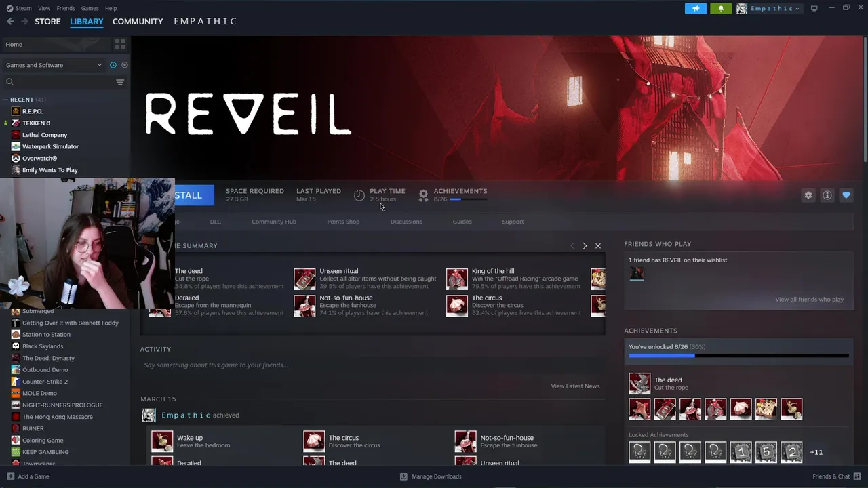Viewport: 868px width, 488px height.
Task: Open the Discussions link
Action: coord(406,222)
